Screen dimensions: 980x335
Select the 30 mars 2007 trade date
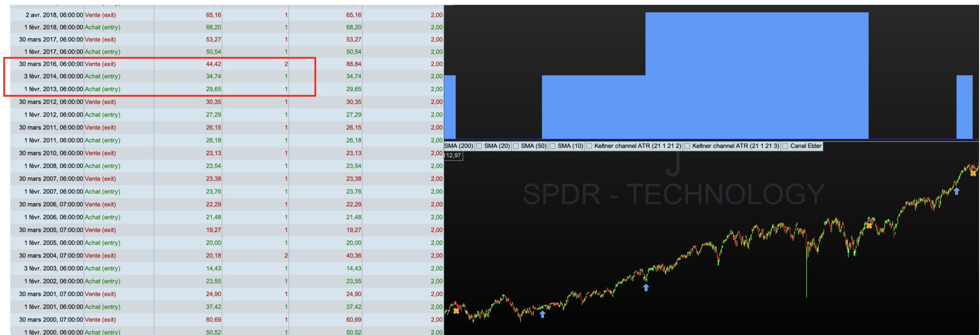(x=51, y=179)
